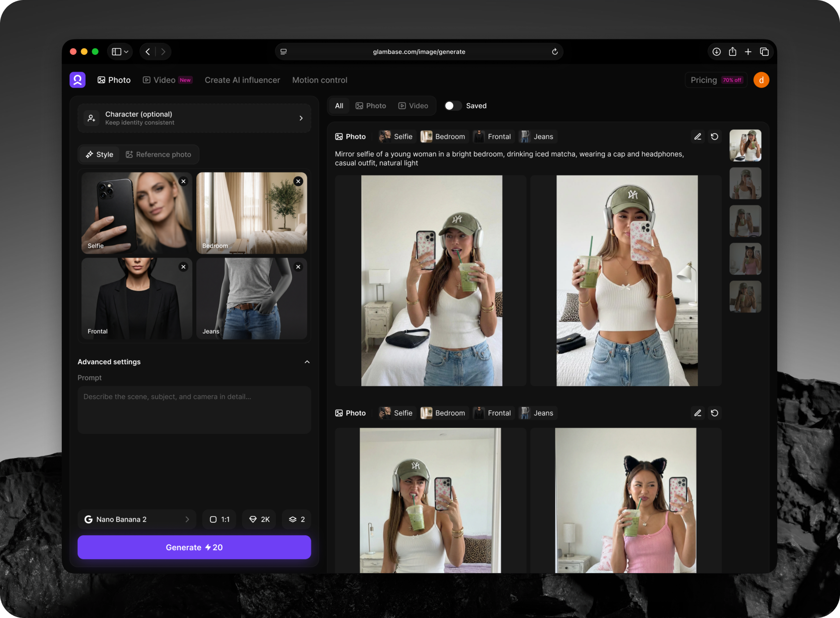Click the regenerate icon on first generation
Image resolution: width=840 pixels, height=618 pixels.
(x=714, y=137)
